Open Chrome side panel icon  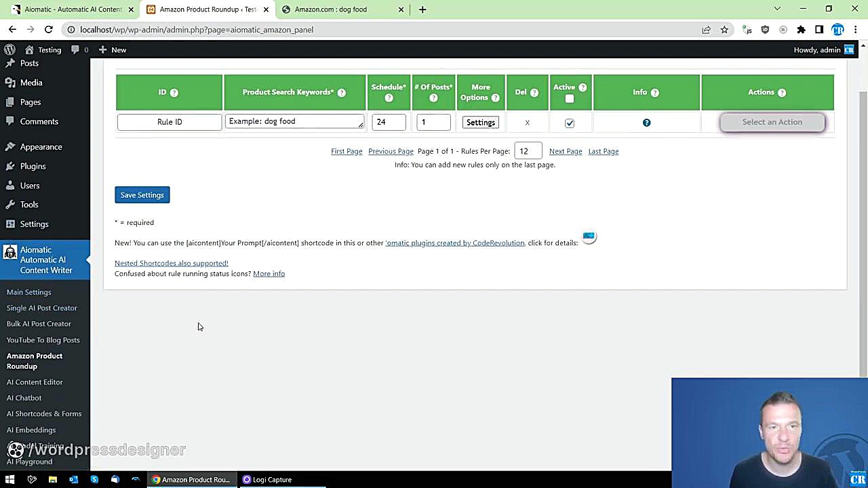click(x=819, y=29)
